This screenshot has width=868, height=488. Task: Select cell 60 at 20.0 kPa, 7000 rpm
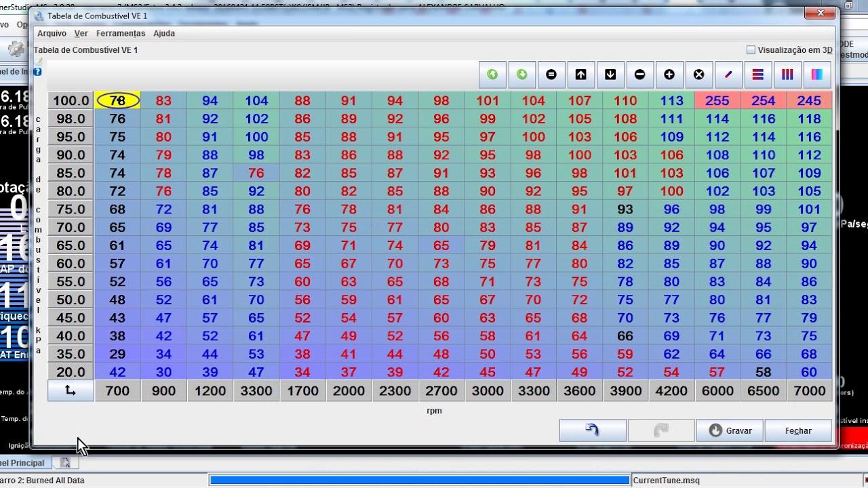click(809, 372)
